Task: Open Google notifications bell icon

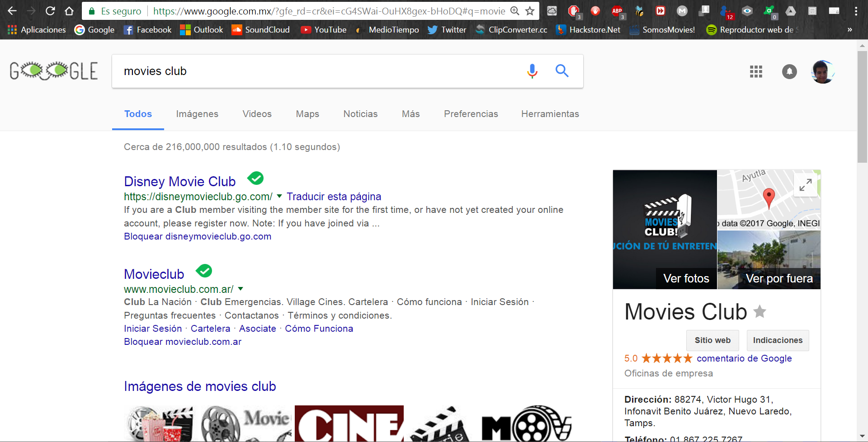Action: tap(789, 71)
